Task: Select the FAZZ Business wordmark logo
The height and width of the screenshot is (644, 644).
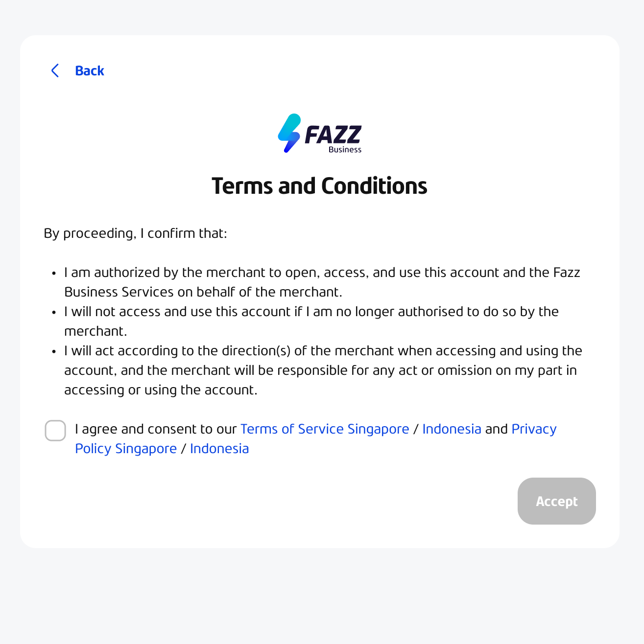Action: (334, 136)
